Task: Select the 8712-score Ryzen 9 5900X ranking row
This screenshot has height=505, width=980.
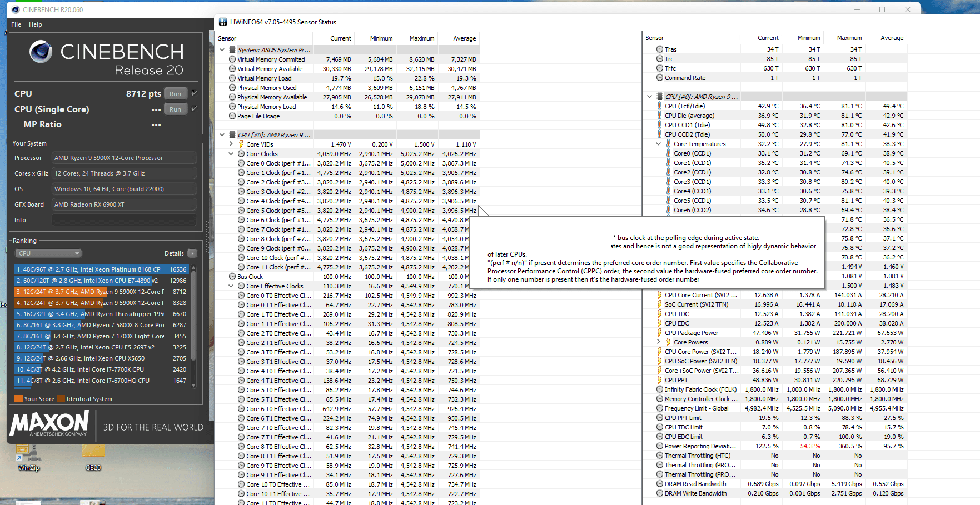Action: (x=102, y=292)
